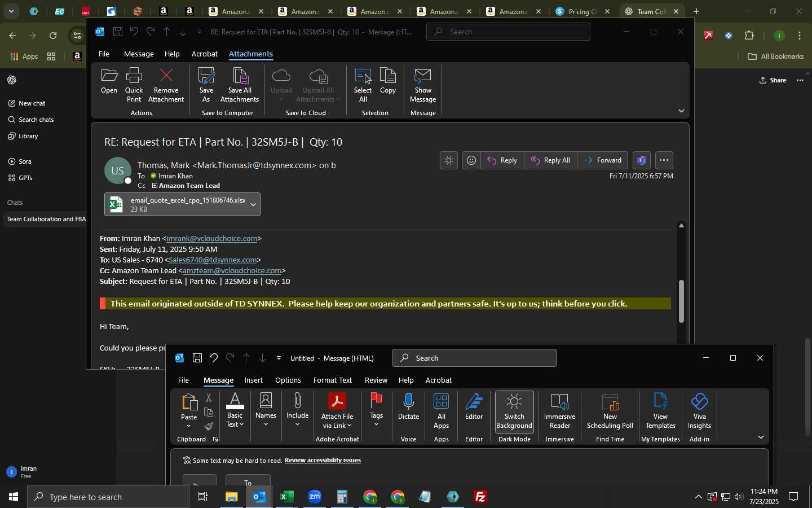The height and width of the screenshot is (508, 812).
Task: Open the Clipboard dialog launcher
Action: [x=215, y=439]
